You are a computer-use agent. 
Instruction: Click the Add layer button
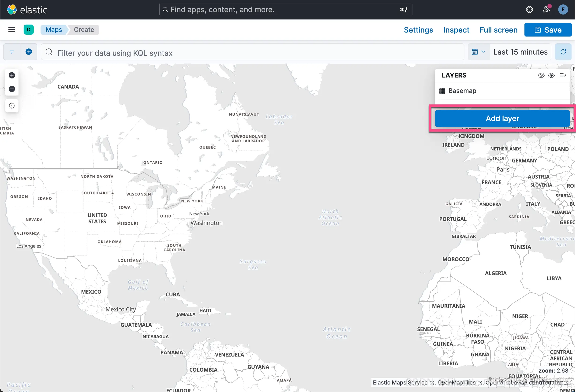pyautogui.click(x=502, y=119)
